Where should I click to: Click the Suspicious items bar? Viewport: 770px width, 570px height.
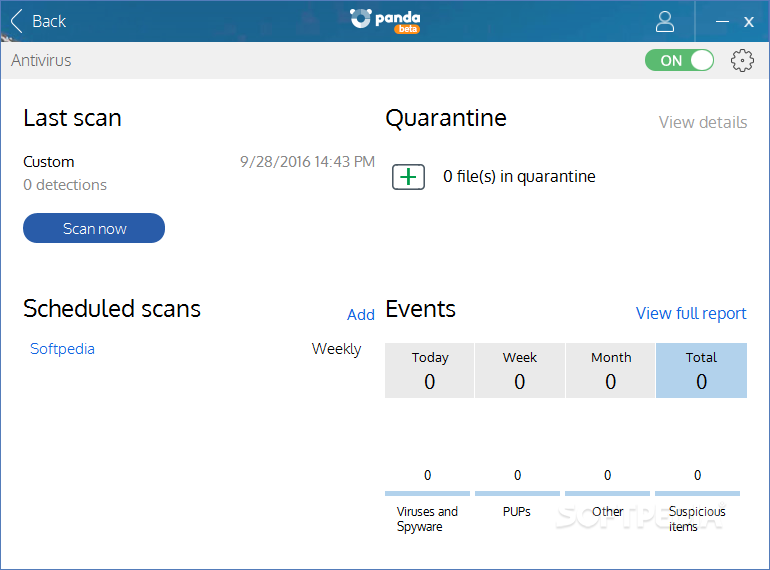point(697,493)
